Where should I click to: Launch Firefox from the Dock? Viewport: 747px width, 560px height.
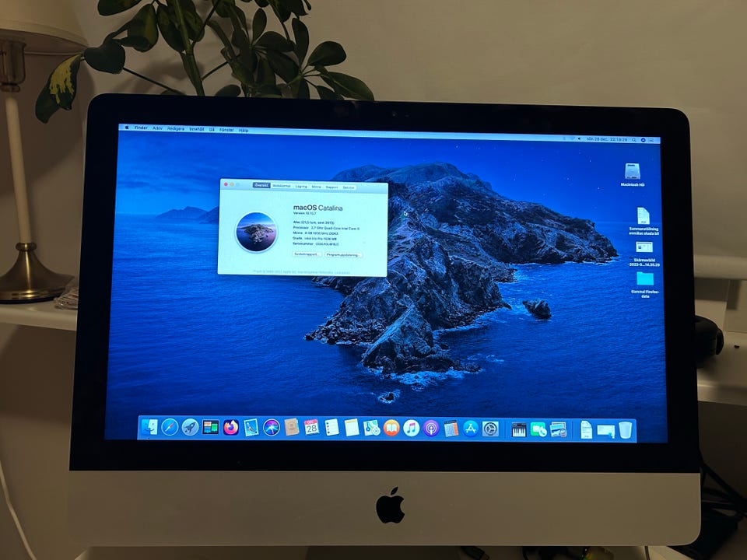pos(231,427)
